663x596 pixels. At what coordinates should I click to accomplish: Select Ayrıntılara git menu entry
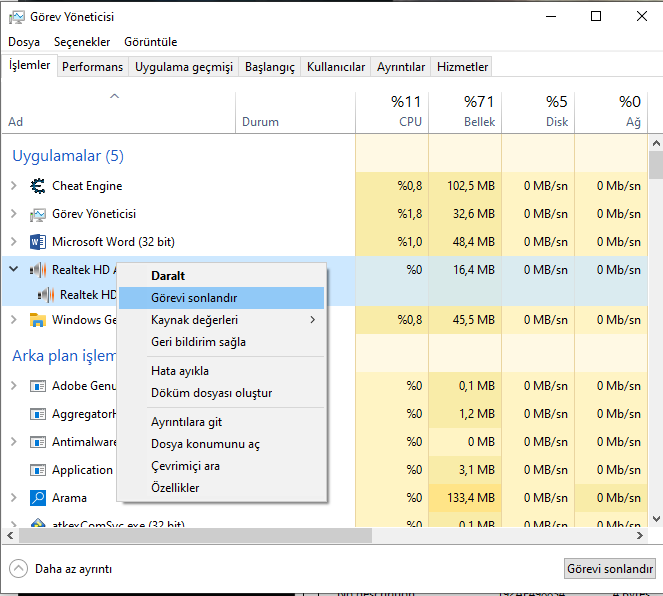coord(222,422)
